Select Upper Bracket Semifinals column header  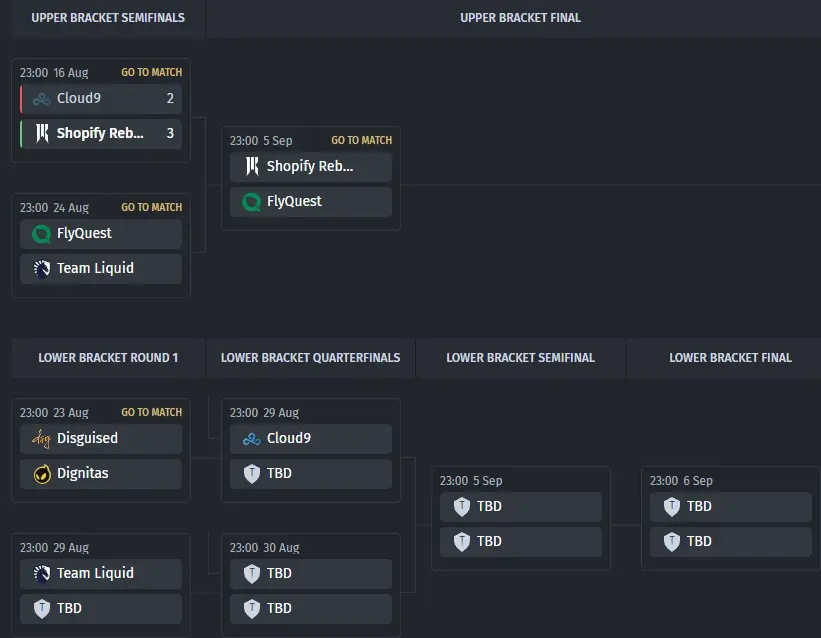click(x=108, y=18)
